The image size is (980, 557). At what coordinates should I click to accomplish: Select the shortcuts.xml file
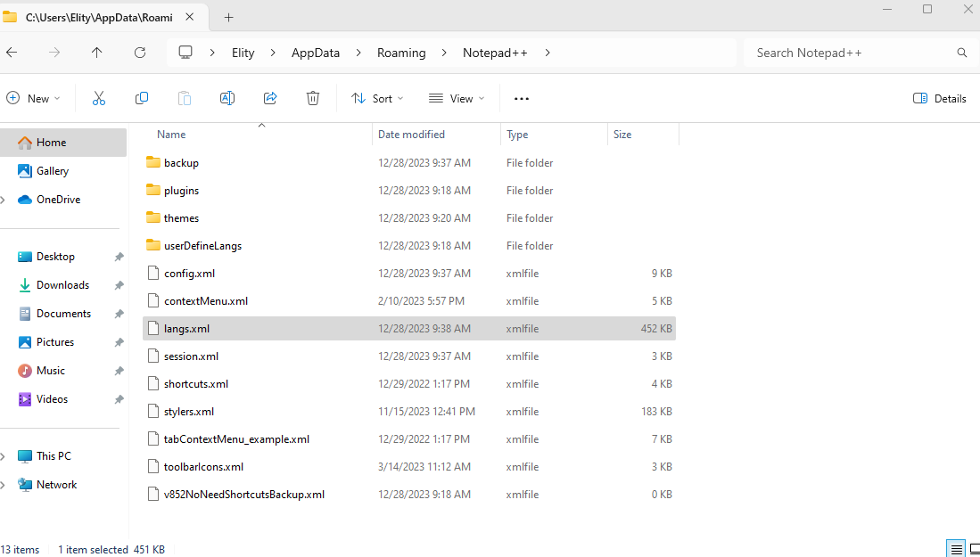point(409,383)
